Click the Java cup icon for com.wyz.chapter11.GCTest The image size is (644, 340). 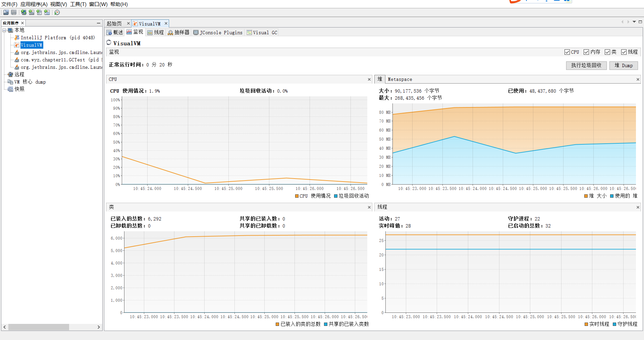click(17, 60)
